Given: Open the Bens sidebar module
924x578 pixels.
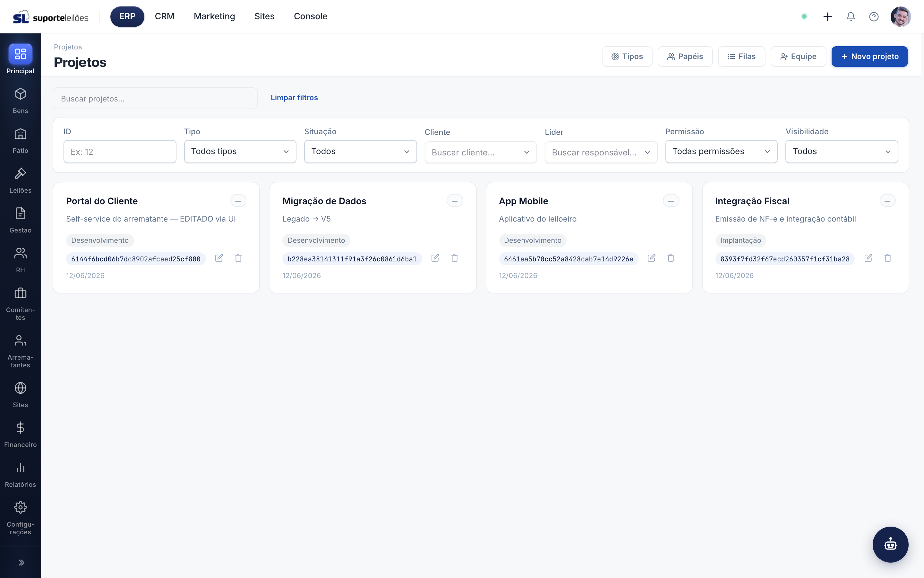Looking at the screenshot, I should coord(20,101).
